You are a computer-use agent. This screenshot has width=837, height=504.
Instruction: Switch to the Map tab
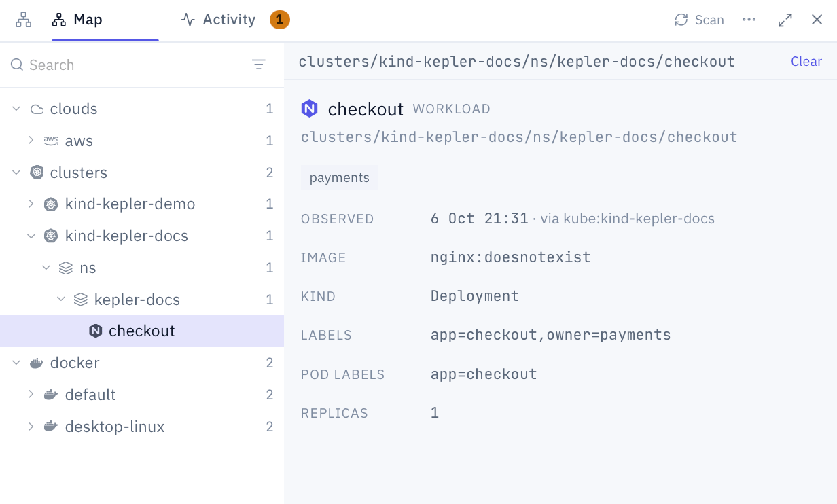(x=77, y=20)
